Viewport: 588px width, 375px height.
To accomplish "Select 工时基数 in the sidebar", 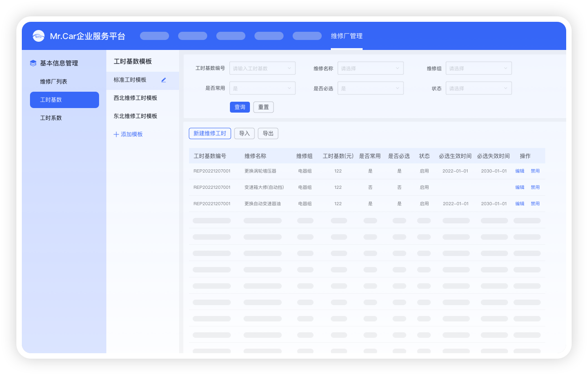I will [65, 100].
